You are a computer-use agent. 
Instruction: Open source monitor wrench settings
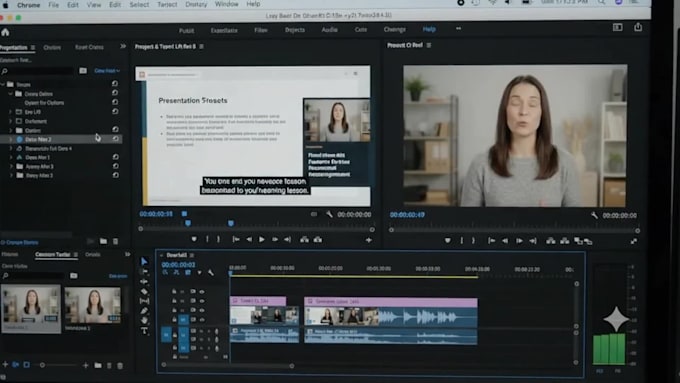tap(329, 214)
